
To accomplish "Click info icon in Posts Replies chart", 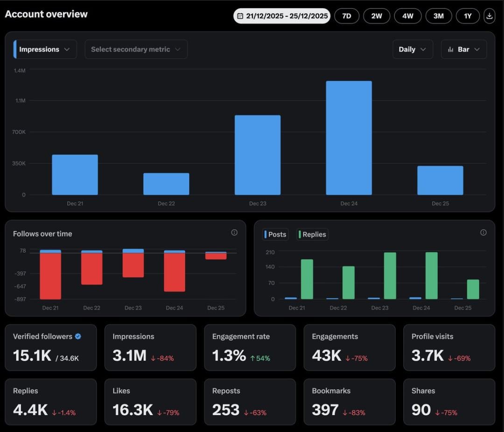I will tap(483, 233).
